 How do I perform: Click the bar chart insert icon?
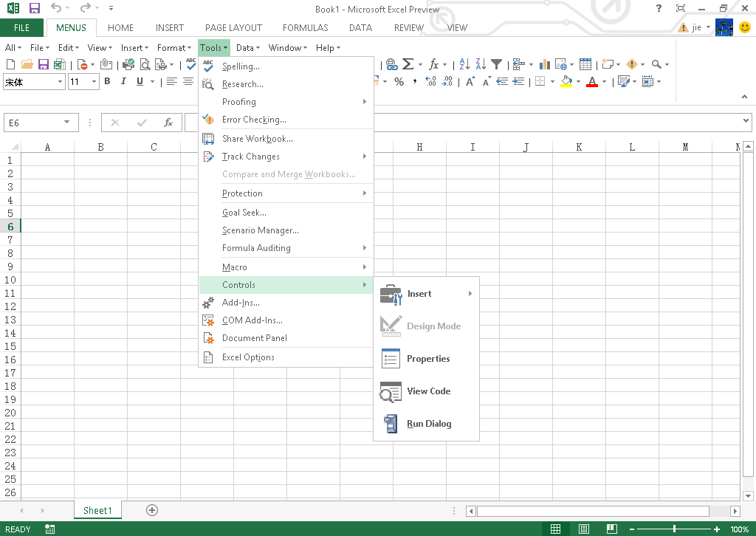click(545, 64)
